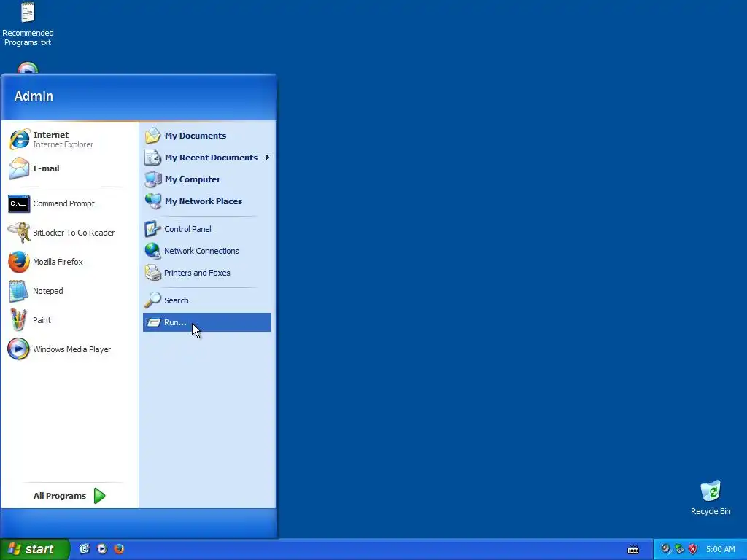Choose Network Connections text entry
Viewport: 747px width, 560px height.
click(x=201, y=251)
